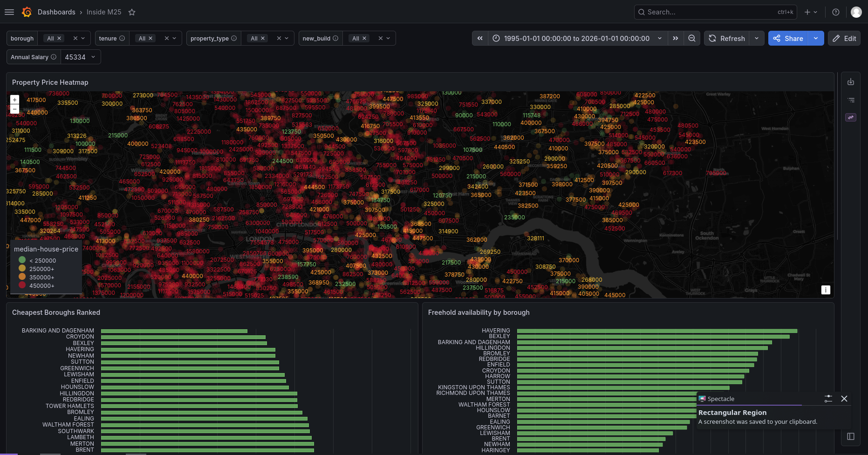Click the Edit dashboard button
Viewport: 868px width, 455px height.
click(844, 38)
